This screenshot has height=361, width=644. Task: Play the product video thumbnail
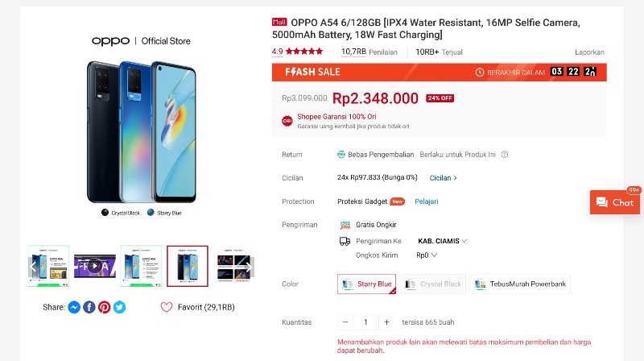click(x=95, y=265)
